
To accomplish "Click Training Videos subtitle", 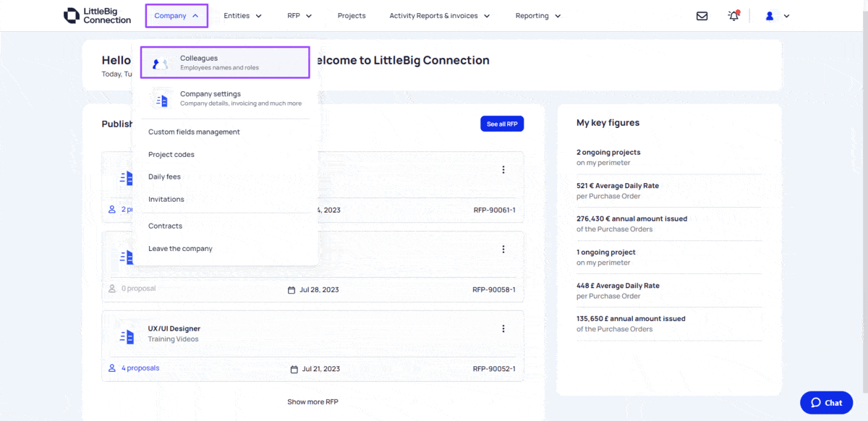I will coord(173,339).
